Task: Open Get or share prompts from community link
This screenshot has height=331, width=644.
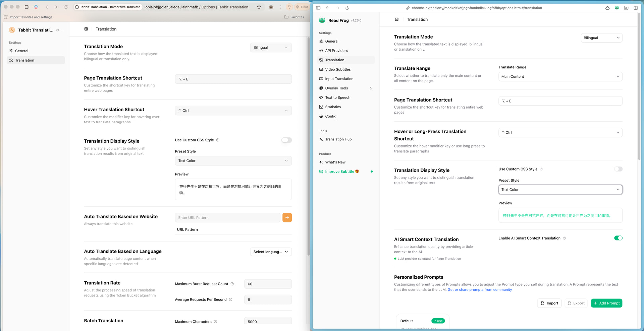Action: [x=480, y=290]
